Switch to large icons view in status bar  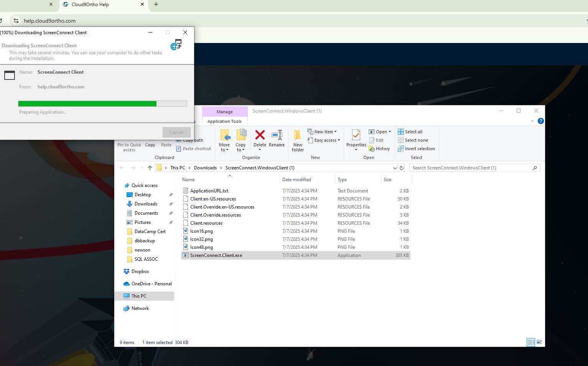click(x=539, y=342)
